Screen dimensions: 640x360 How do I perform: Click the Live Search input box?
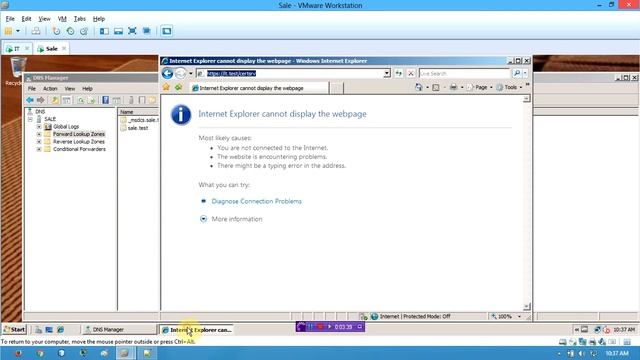(x=464, y=73)
